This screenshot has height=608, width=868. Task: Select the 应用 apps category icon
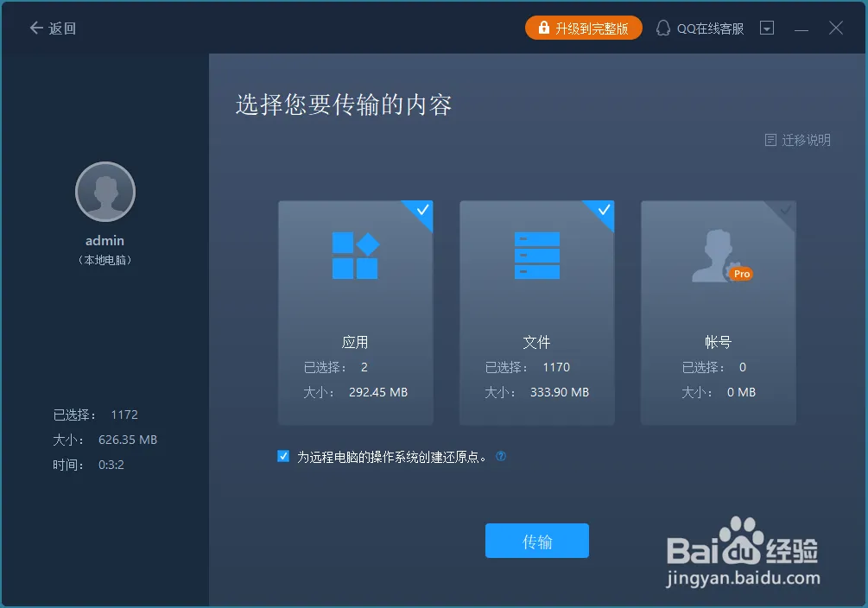(x=355, y=254)
